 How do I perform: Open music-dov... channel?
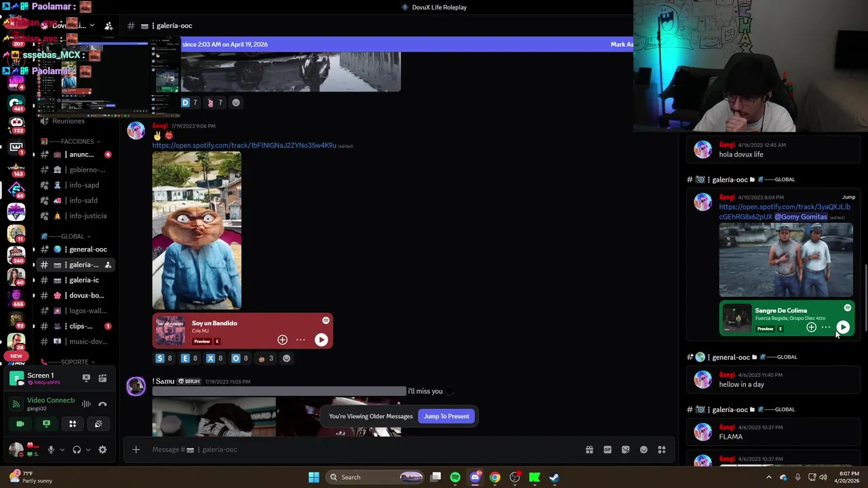[x=75, y=342]
